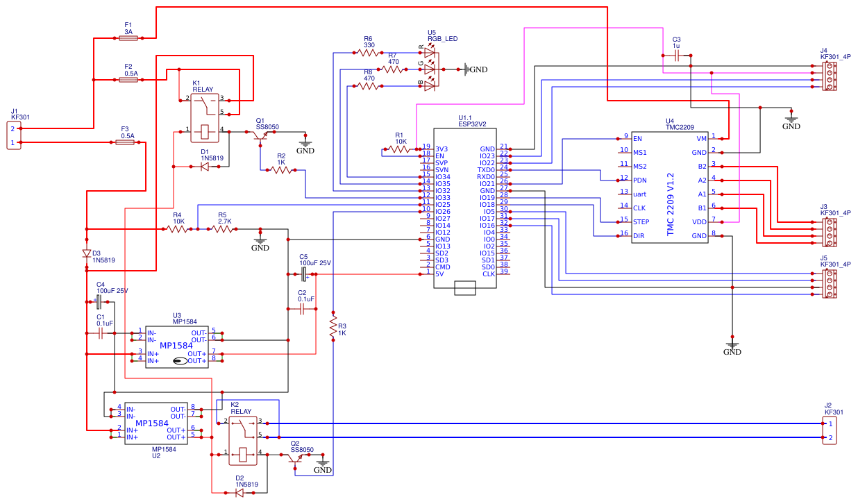
Task: Select the 'RXD0' pin label
Action: [486, 177]
